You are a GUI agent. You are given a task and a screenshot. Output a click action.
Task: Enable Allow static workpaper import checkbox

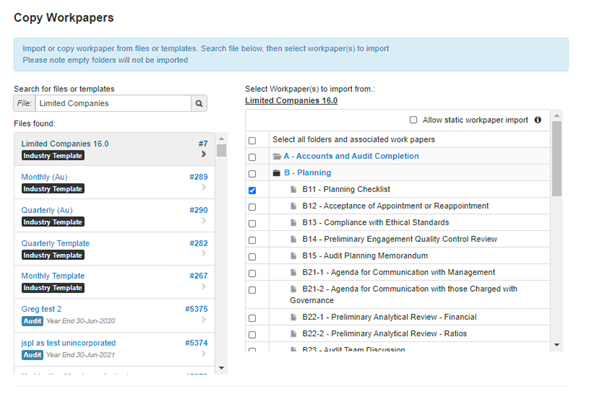[413, 120]
